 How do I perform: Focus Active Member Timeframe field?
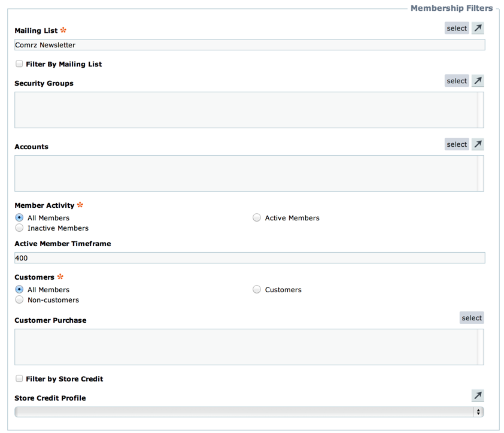point(250,258)
